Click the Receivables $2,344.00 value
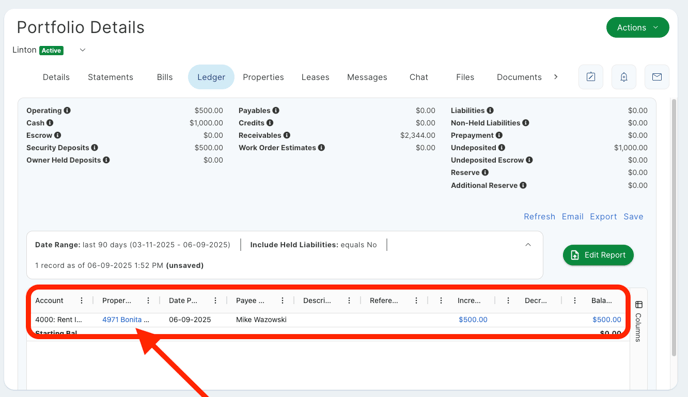Screen dimensions: 688x397 [x=417, y=135]
